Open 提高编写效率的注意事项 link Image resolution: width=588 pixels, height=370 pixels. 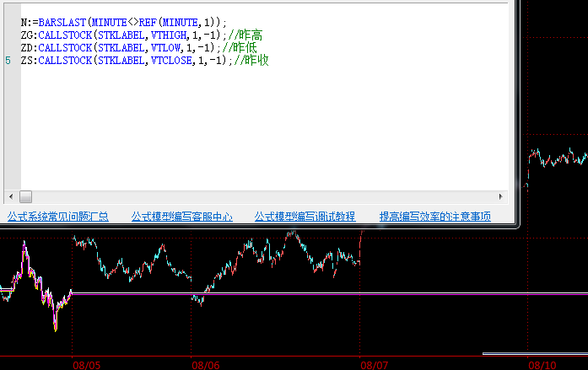tap(435, 217)
